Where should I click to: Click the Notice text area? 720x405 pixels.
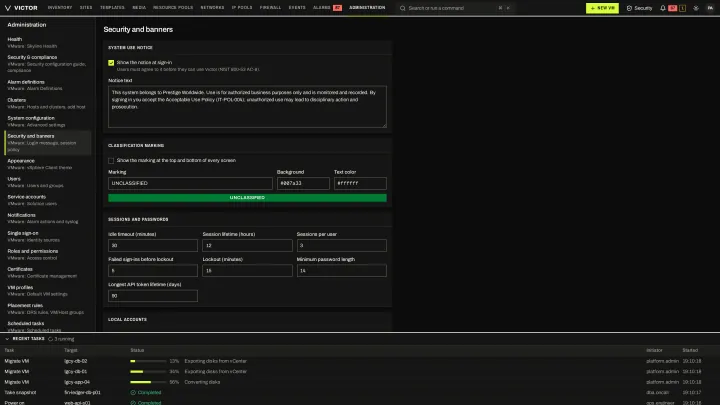coord(247,107)
